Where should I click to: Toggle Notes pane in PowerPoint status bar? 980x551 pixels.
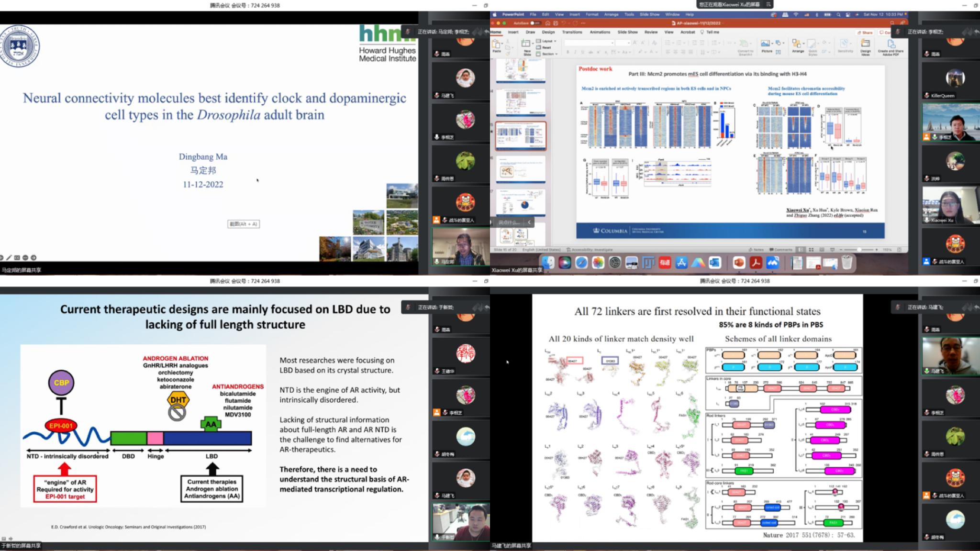click(x=756, y=250)
